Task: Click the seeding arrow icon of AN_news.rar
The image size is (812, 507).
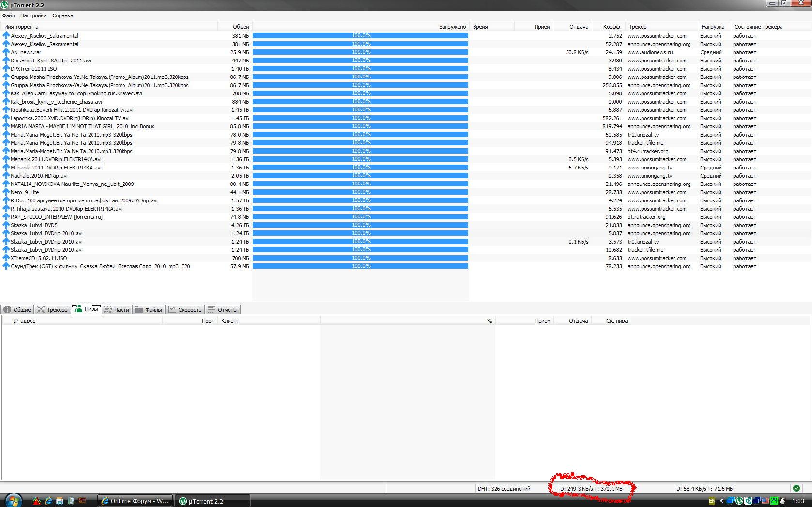Action: [6, 52]
